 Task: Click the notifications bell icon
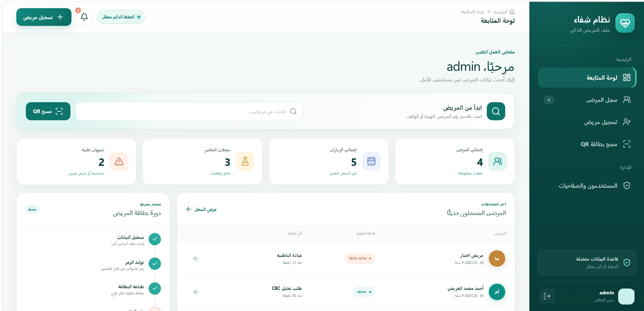(x=84, y=17)
